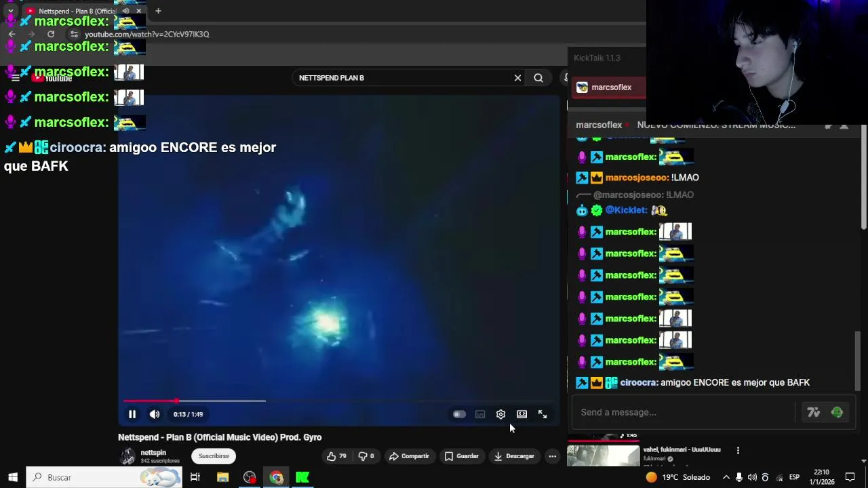This screenshot has height=488, width=868.
Task: Open the vahel, fukinmari - UuuUUuuu thumbnail
Action: [603, 456]
